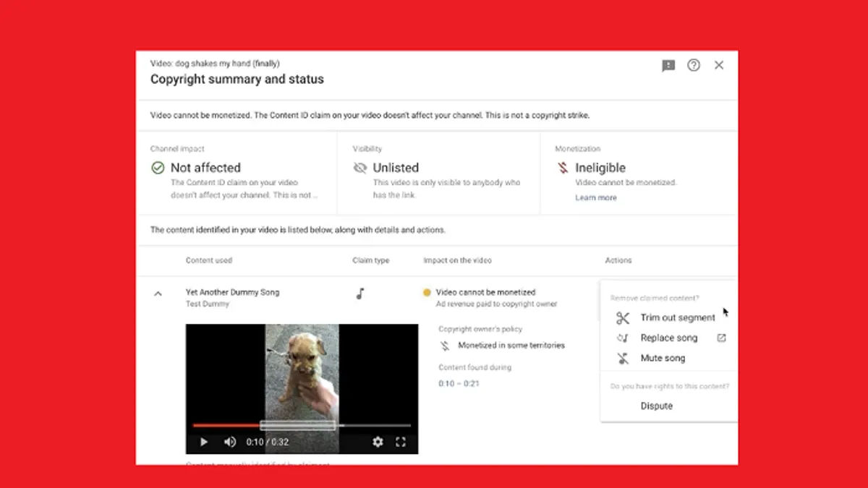868x488 pixels.
Task: Click the video title dog shakes my hand
Action: point(215,64)
